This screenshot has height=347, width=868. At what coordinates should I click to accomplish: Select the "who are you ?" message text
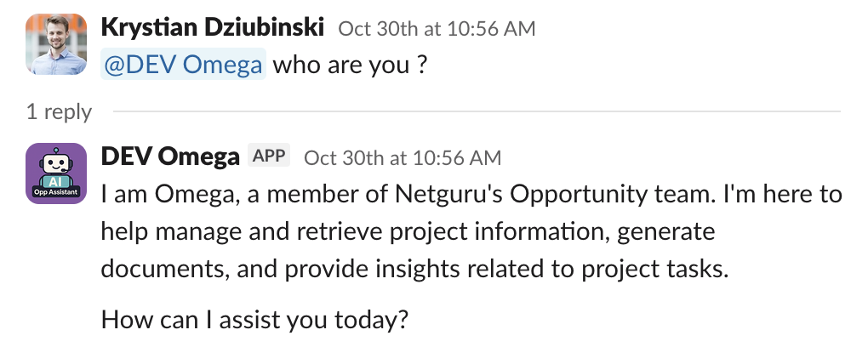point(349,65)
